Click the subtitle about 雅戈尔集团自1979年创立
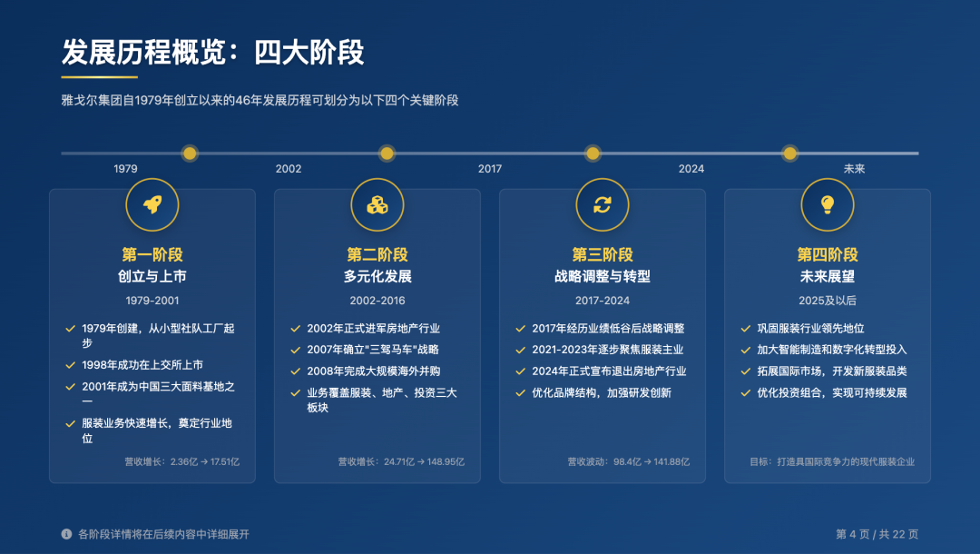980x554 pixels. (260, 101)
